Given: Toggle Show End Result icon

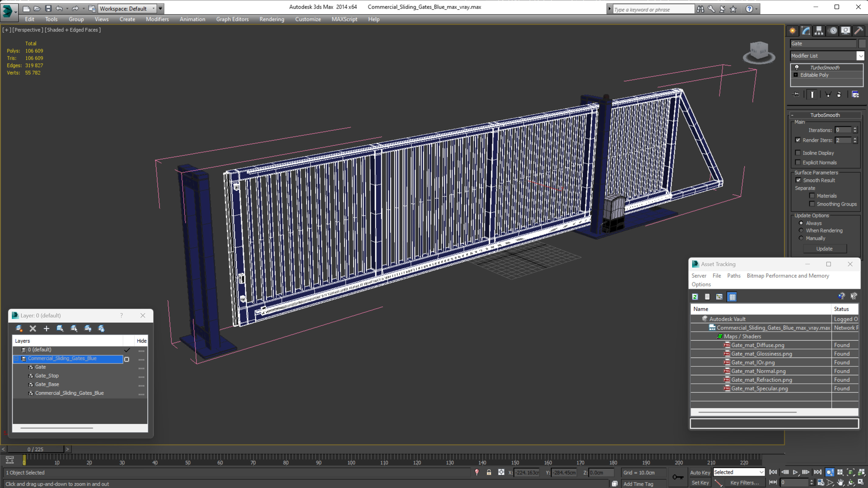Looking at the screenshot, I should [x=812, y=95].
